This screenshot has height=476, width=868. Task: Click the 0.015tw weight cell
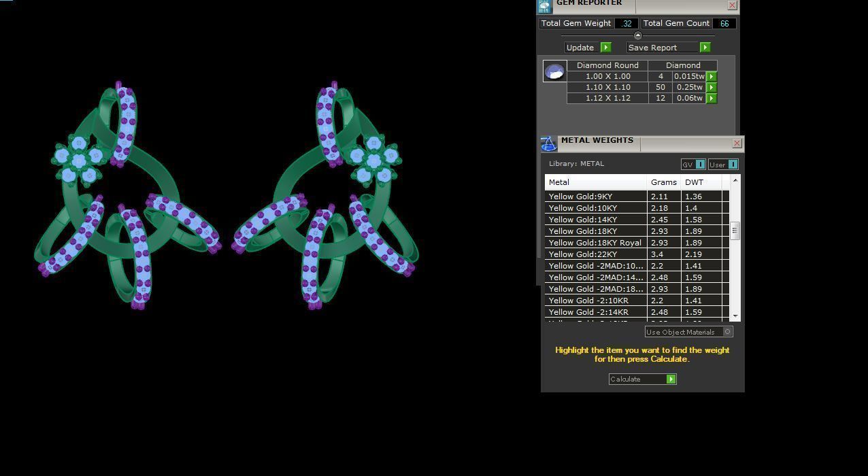[689, 77]
